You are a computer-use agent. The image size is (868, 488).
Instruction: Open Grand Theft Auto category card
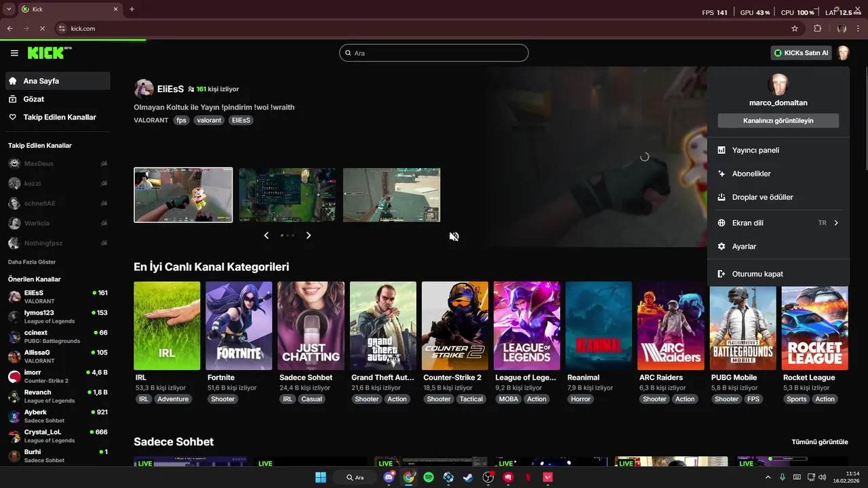pyautogui.click(x=383, y=325)
